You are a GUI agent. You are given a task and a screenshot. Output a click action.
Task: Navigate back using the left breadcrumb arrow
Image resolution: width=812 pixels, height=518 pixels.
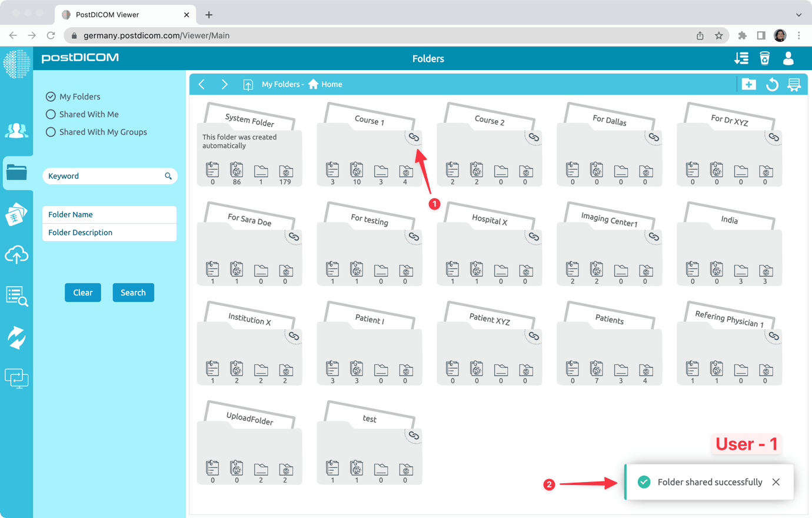pos(202,84)
